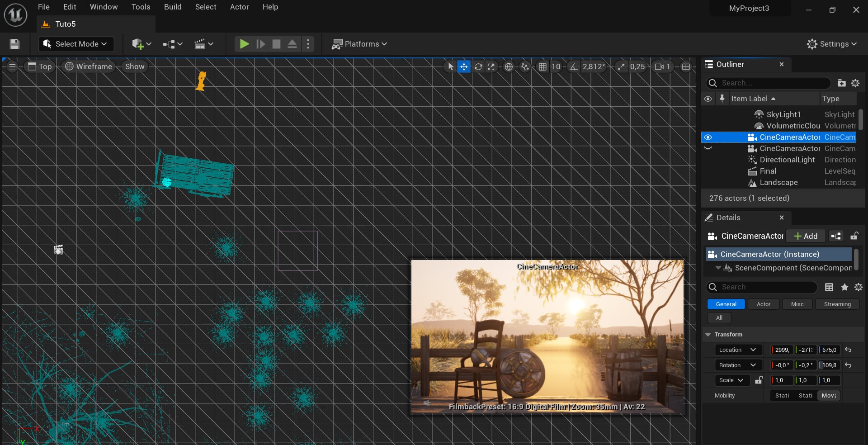868x445 pixels.
Task: Open the cinematics clapperboard dropdown
Action: pos(204,44)
